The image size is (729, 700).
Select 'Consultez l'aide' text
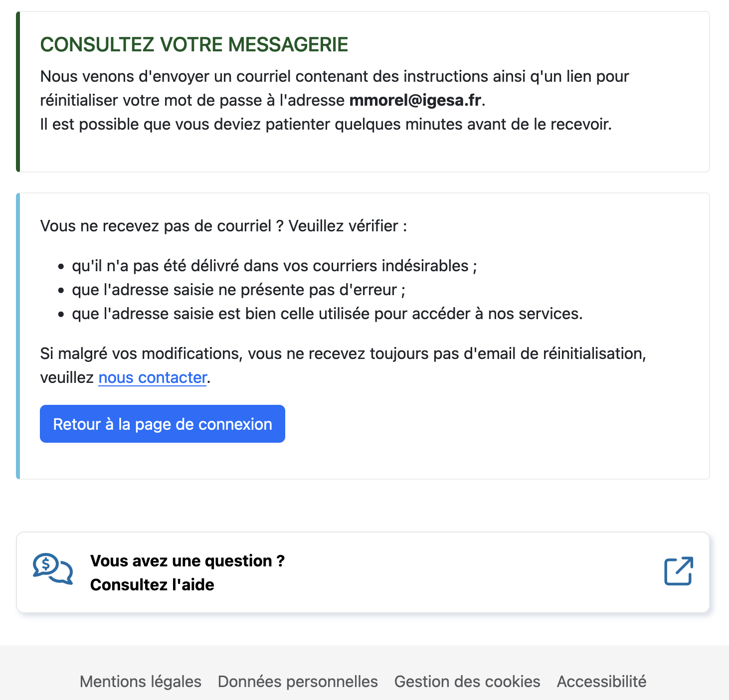click(152, 585)
